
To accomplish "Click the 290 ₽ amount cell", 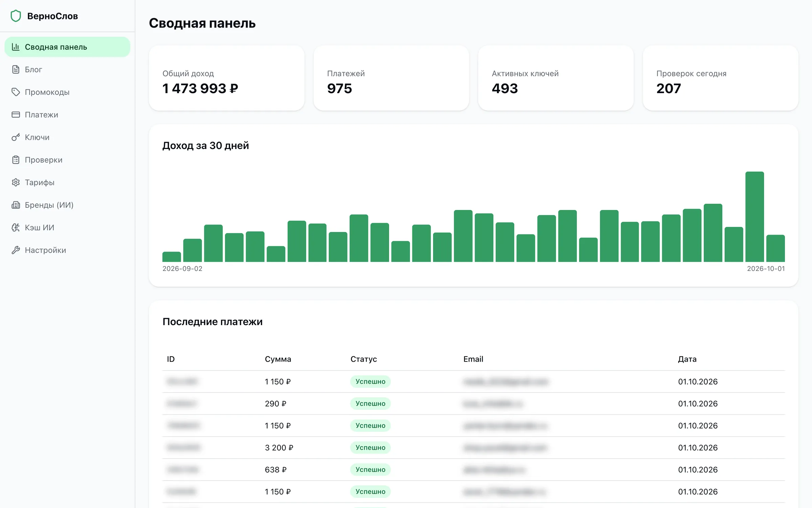I will coord(275,404).
